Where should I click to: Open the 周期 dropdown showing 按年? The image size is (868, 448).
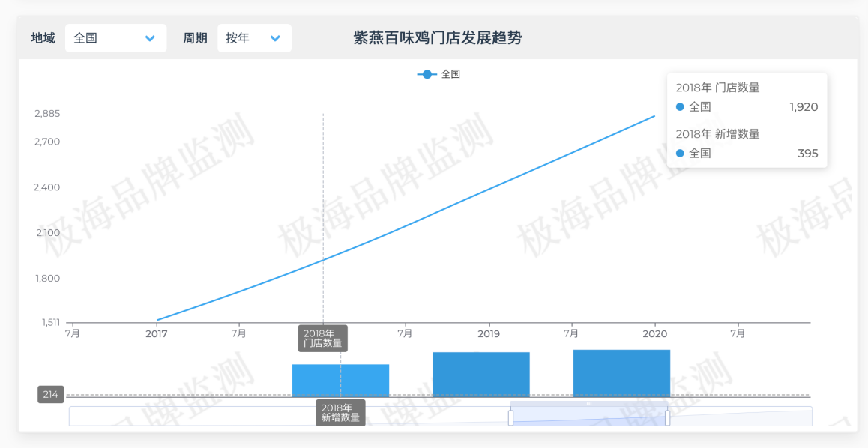pos(254,38)
